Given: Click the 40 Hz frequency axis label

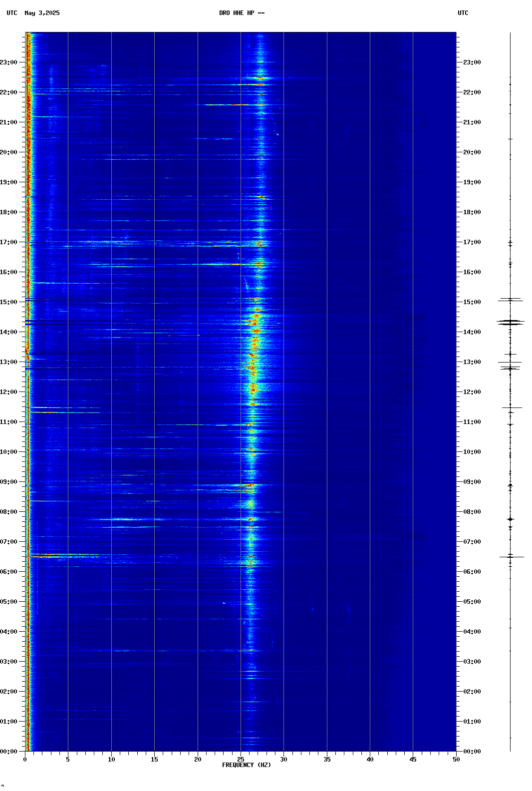Looking at the screenshot, I should click(370, 760).
